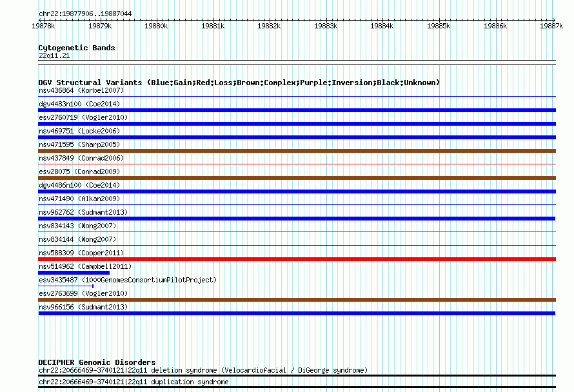Click the 19886k ruler tick label
The height and width of the screenshot is (392, 574).
495,26
